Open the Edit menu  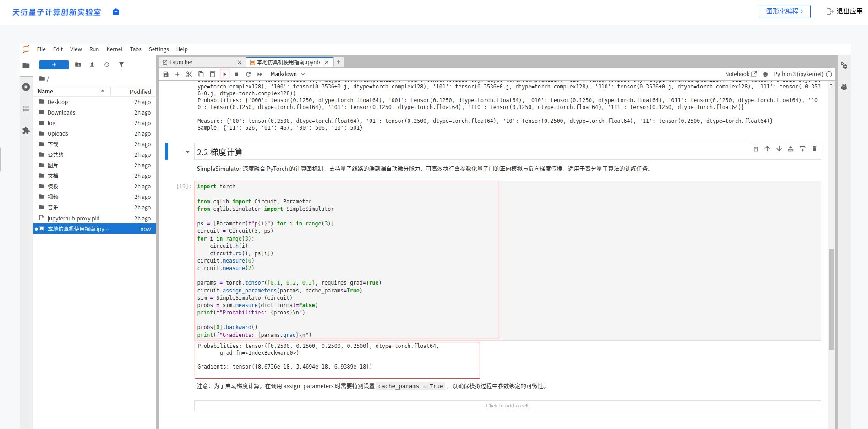tap(58, 49)
